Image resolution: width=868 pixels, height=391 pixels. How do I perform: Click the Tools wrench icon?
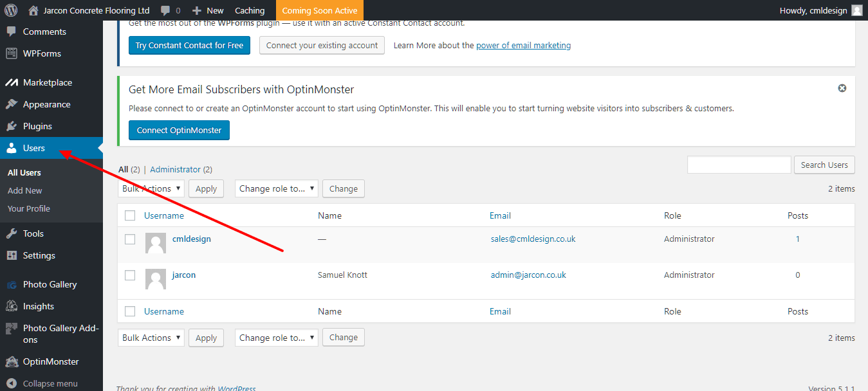[x=12, y=233]
